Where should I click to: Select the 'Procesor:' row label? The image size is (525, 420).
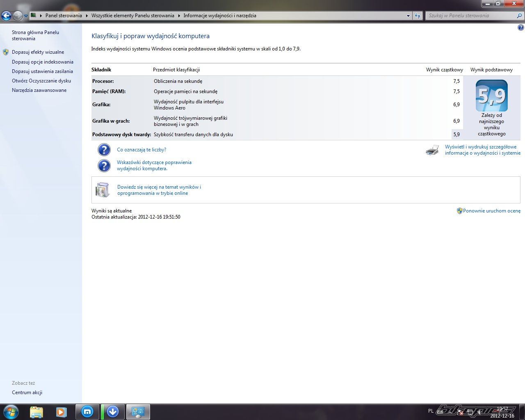(x=103, y=81)
